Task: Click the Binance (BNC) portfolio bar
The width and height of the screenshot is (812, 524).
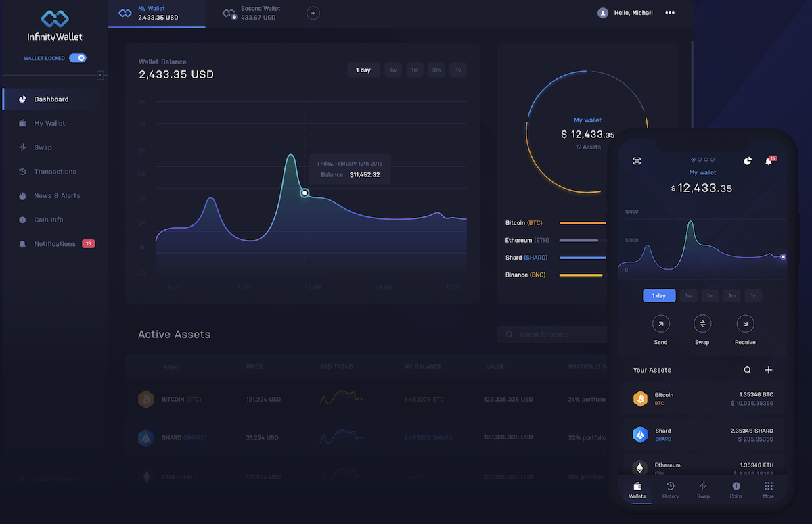Action: [581, 275]
